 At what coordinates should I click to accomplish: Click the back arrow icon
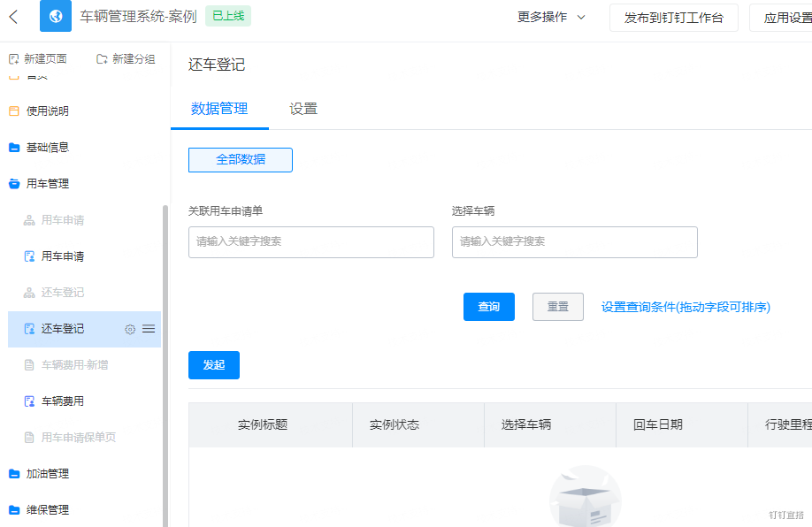[14, 17]
